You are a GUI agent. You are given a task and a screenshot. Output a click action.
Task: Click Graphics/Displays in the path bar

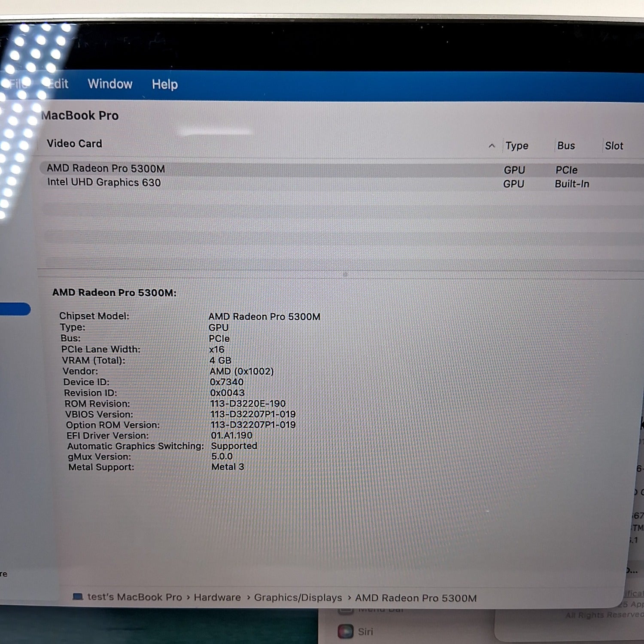pyautogui.click(x=298, y=598)
